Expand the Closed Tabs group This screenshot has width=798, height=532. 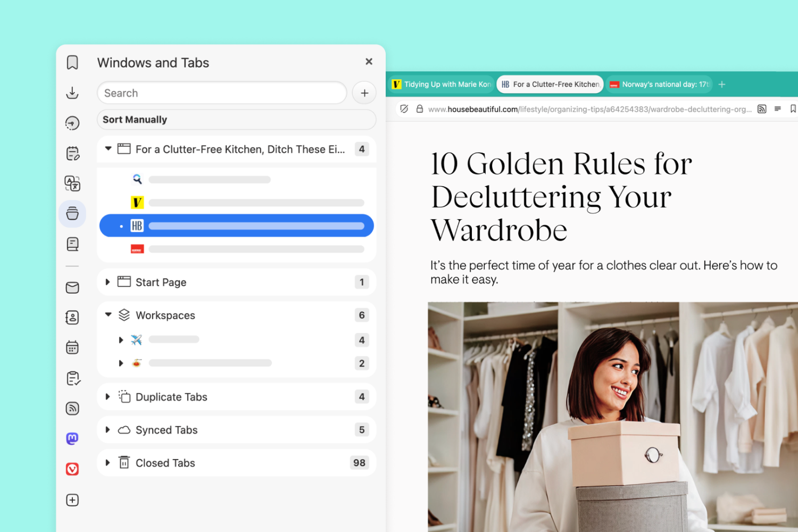tap(107, 463)
